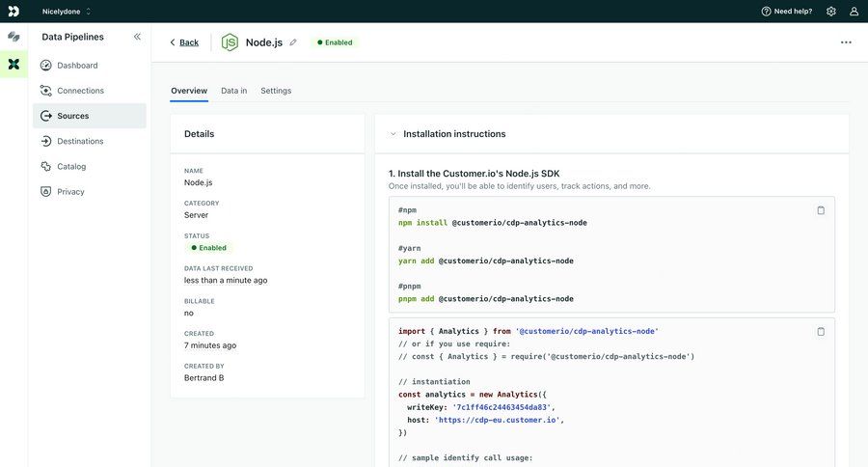Click the Destinations icon in sidebar
868x467 pixels.
click(x=46, y=141)
